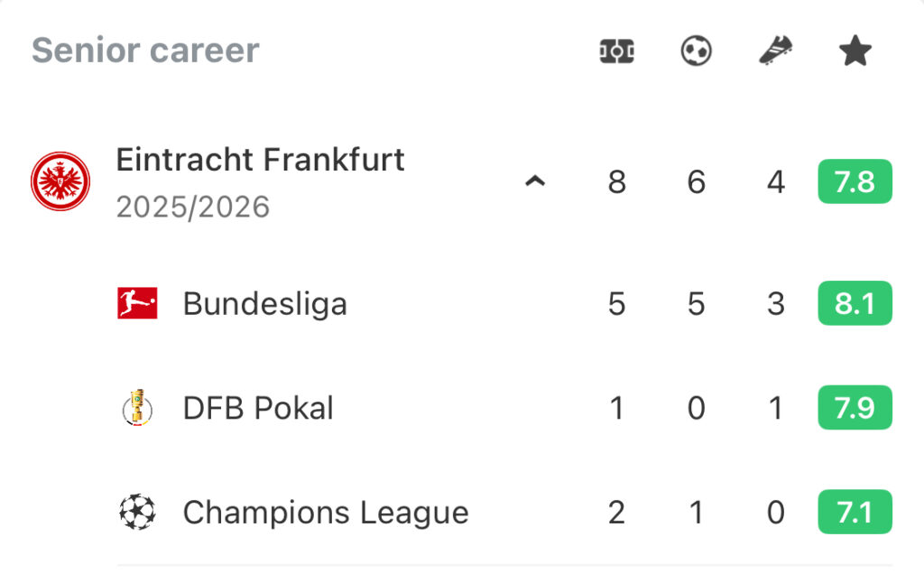Image resolution: width=924 pixels, height=583 pixels.
Task: Click the Eintracht Frankfurt club crest
Action: click(60, 181)
